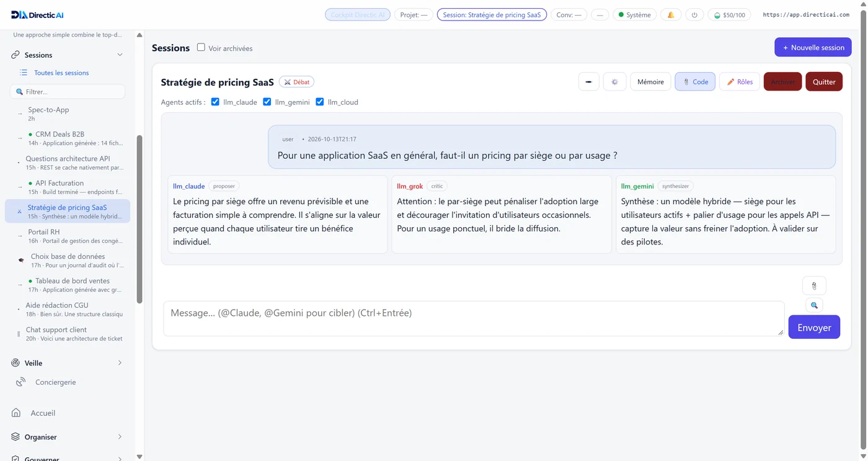Select Toutes les sessions in sidebar

pyautogui.click(x=61, y=73)
